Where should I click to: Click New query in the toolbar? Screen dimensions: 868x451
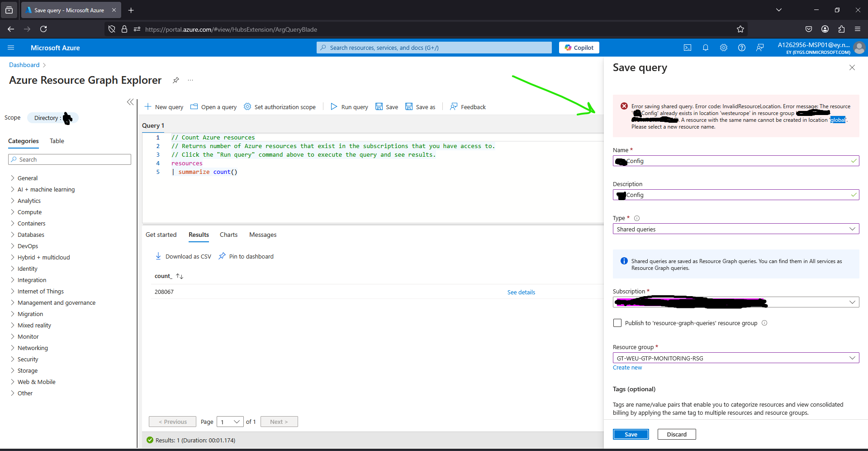pos(164,107)
